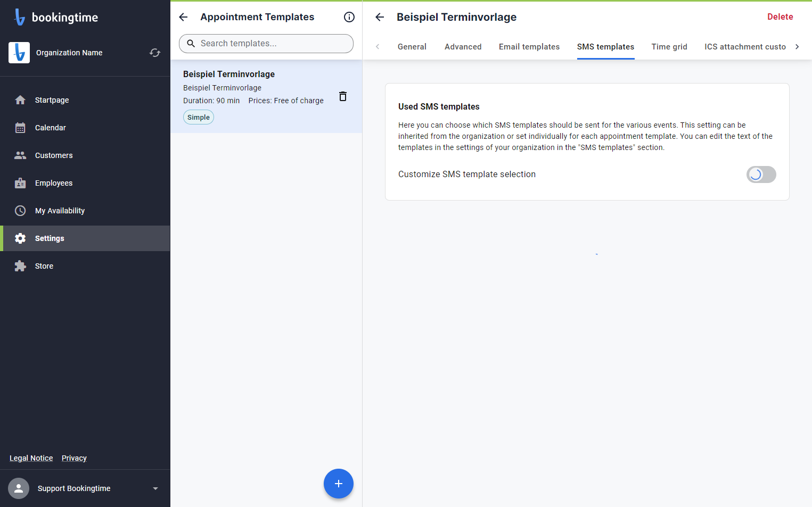
Task: Select the Beispiel Terminvorlage list item
Action: [x=266, y=96]
